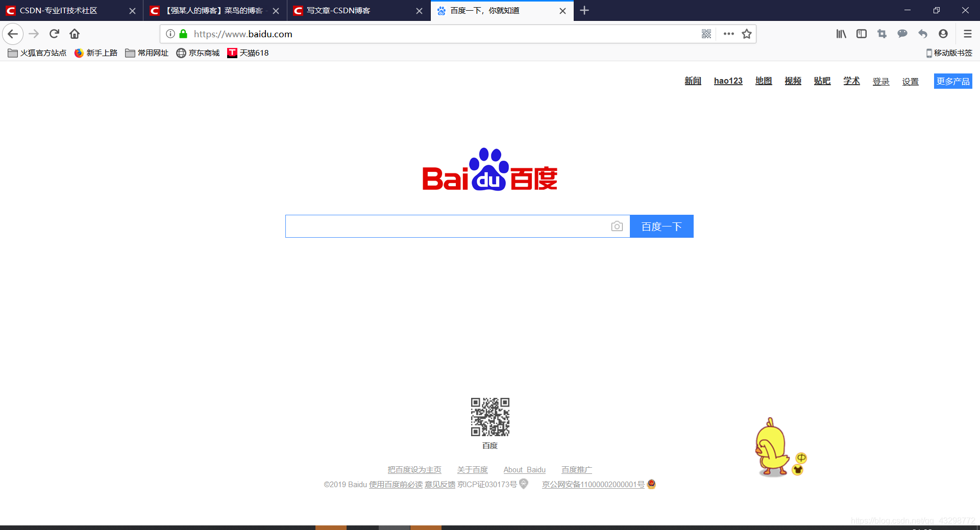Close the 写文章-CSDN博客 tab
This screenshot has height=530, width=980.
(x=420, y=11)
